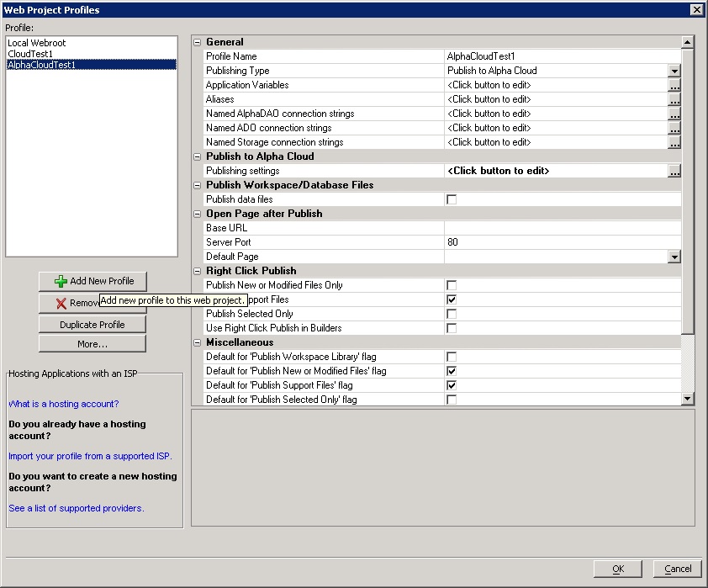Confirm with the OK button

point(618,569)
